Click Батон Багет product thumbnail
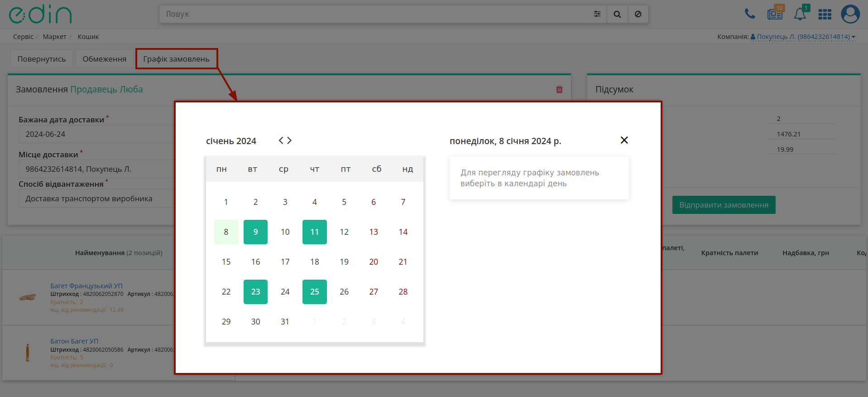Screen dimensions: 868x397 click(x=28, y=353)
